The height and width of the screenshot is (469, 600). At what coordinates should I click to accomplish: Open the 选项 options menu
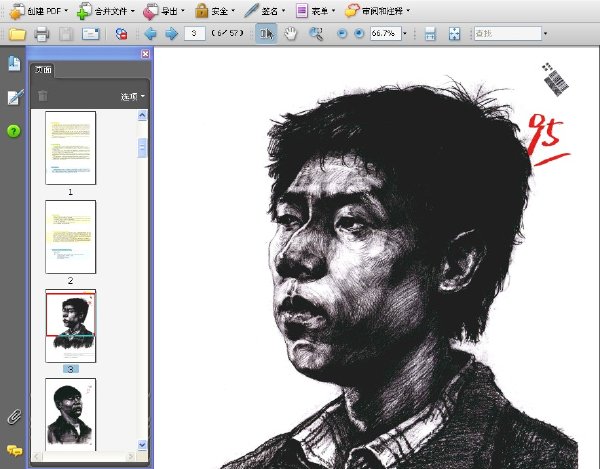point(132,96)
